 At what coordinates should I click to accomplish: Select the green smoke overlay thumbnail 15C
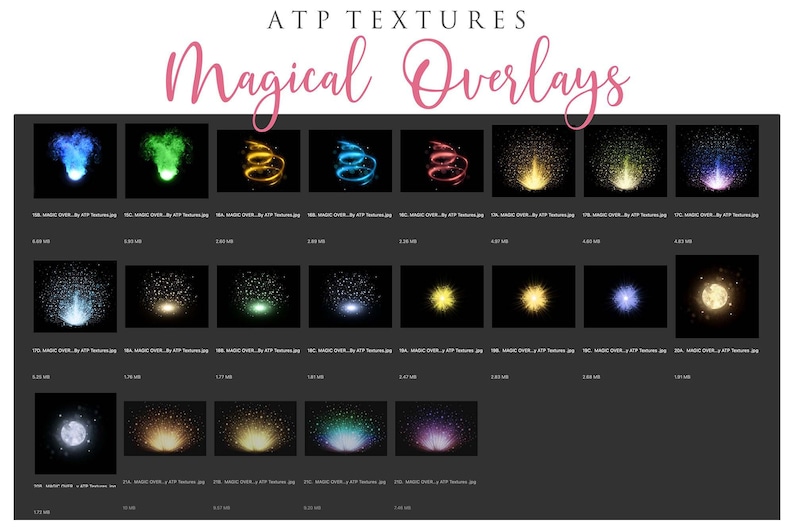pos(167,160)
